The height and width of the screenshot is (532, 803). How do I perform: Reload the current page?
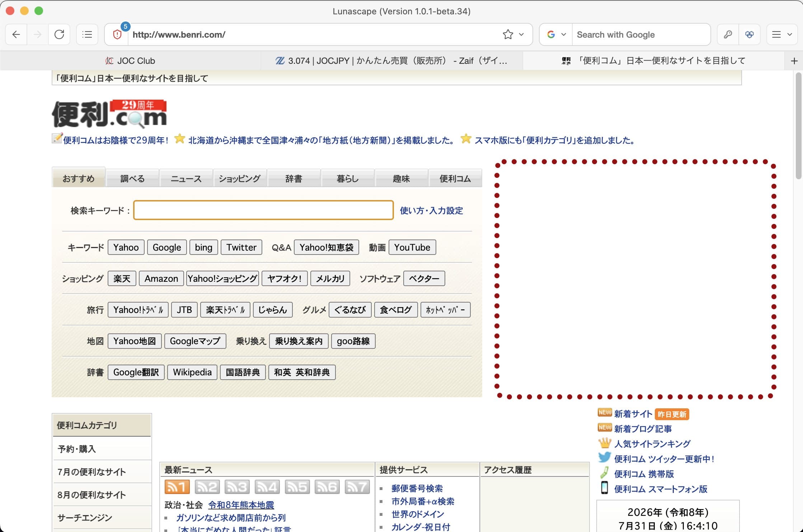[59, 34]
